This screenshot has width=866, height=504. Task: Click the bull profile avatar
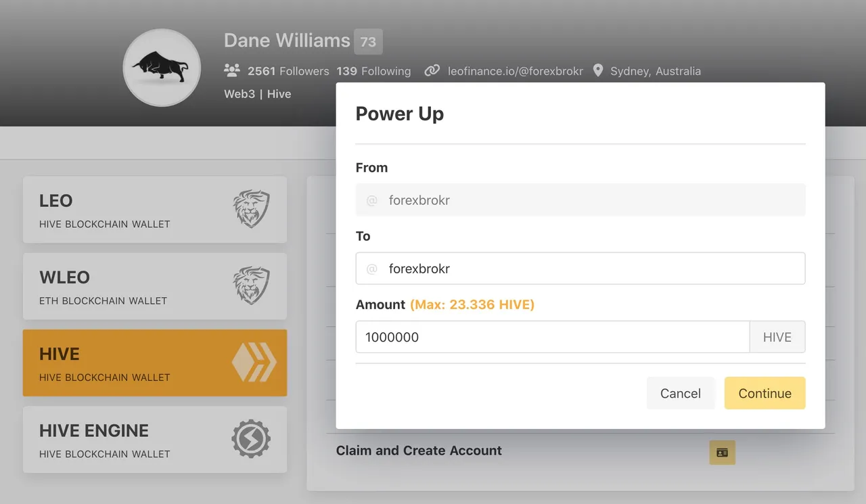162,68
